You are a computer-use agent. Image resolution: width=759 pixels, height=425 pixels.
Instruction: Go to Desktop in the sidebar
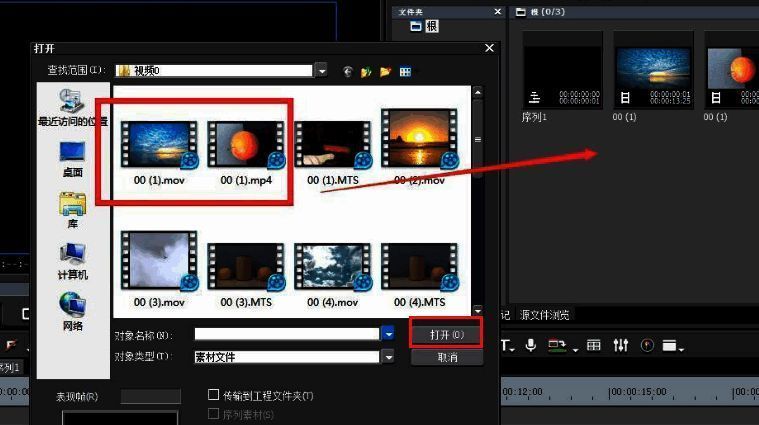coord(72,156)
